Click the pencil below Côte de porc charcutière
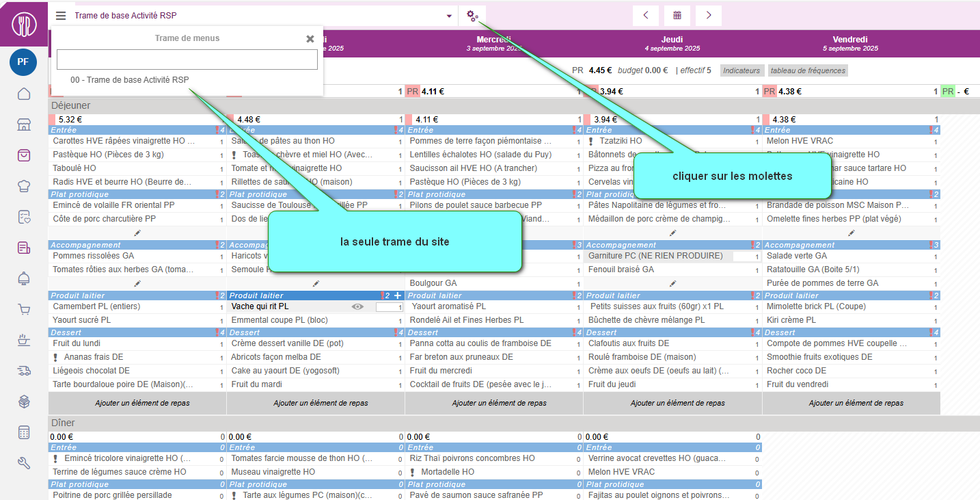 click(137, 233)
